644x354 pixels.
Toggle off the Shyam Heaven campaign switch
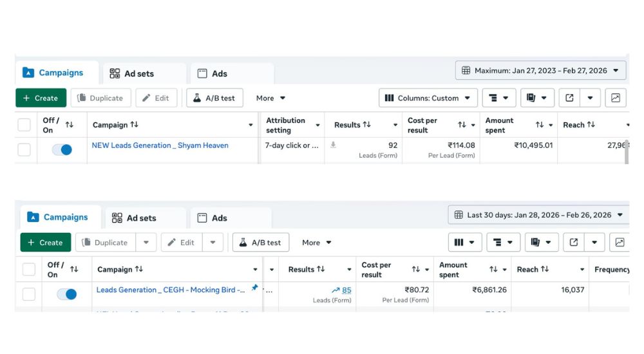click(62, 150)
